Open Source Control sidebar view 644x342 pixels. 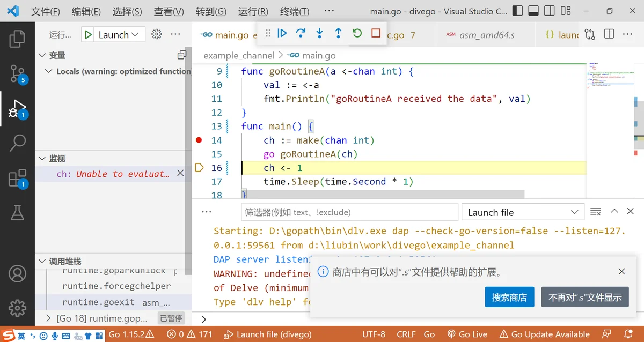click(17, 73)
